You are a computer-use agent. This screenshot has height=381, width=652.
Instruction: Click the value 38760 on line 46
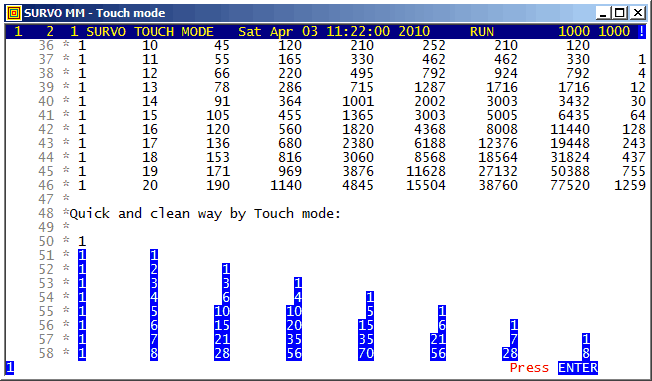(x=498, y=186)
